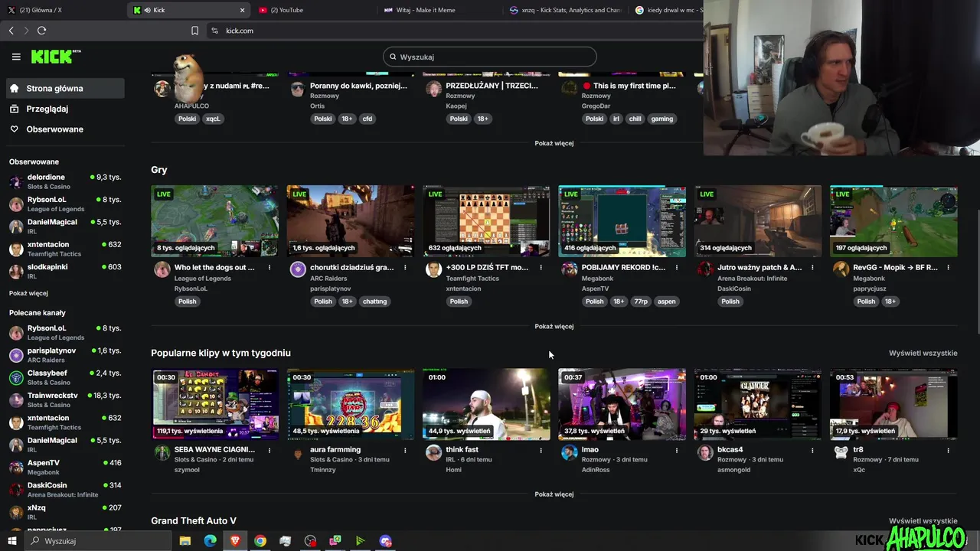Reload the current page
Image resolution: width=980 pixels, height=551 pixels.
click(41, 31)
